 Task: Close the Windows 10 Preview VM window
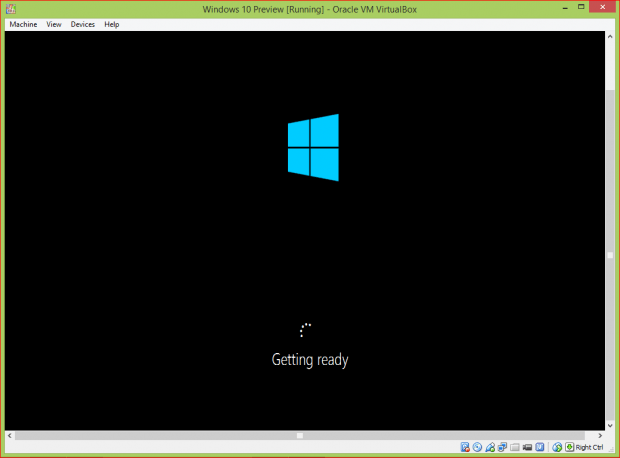[603, 7]
